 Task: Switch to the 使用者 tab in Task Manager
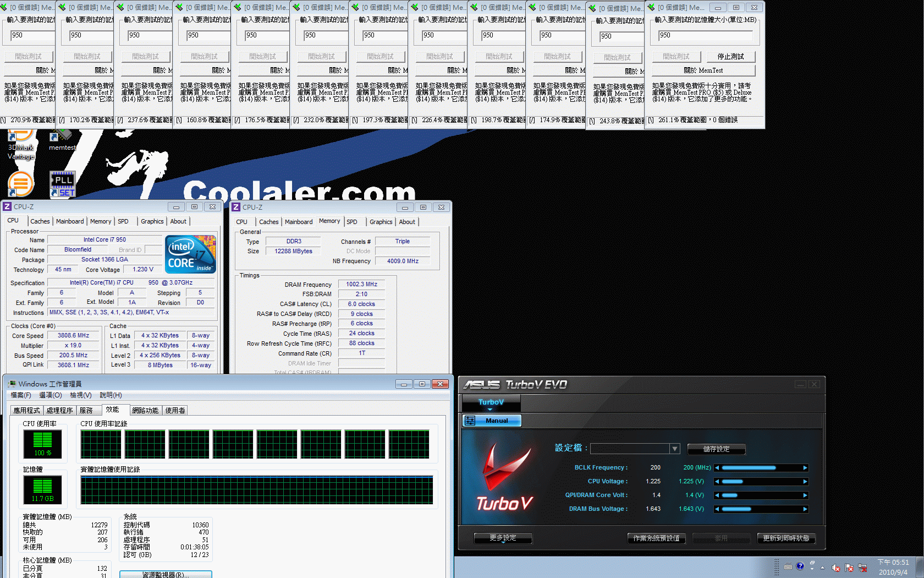coord(175,410)
